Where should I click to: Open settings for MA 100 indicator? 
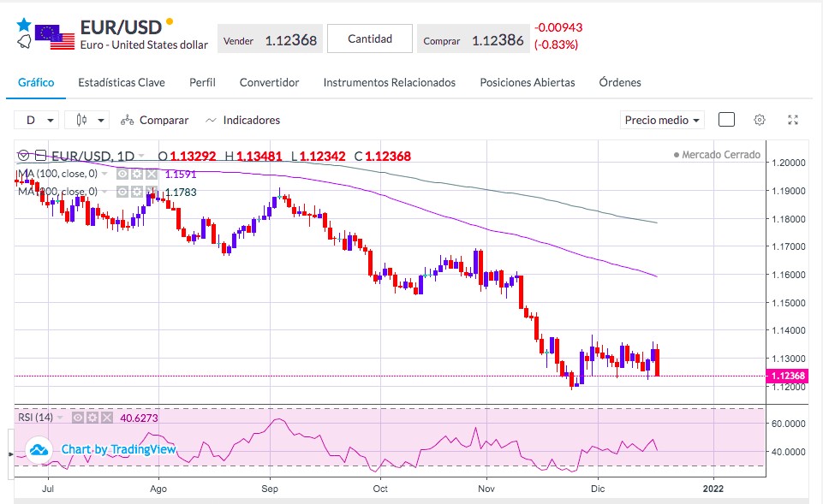[137, 174]
